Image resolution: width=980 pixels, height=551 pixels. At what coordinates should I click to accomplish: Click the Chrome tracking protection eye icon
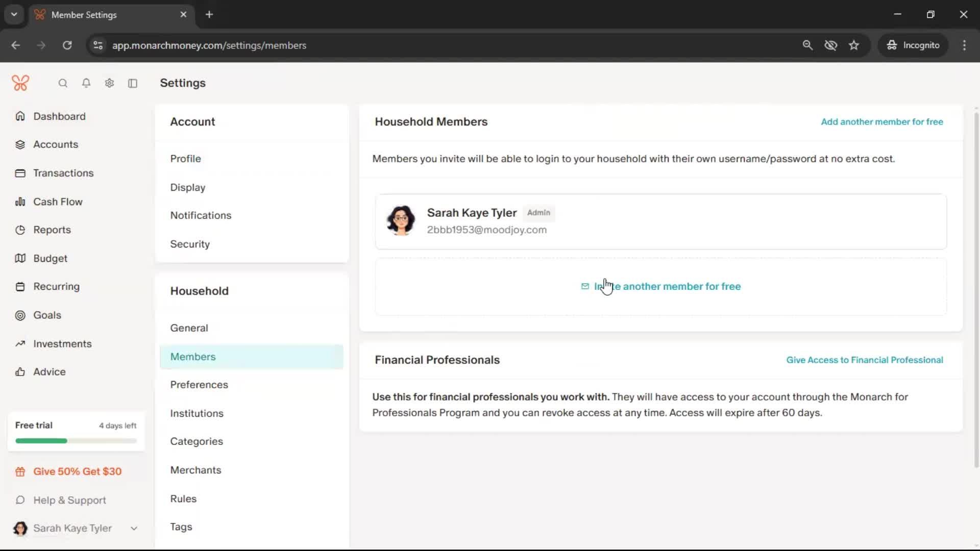coord(830,45)
